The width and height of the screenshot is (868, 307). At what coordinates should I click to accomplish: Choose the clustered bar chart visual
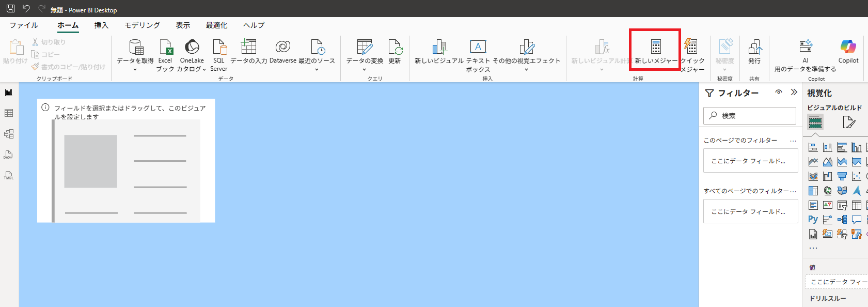click(x=842, y=147)
